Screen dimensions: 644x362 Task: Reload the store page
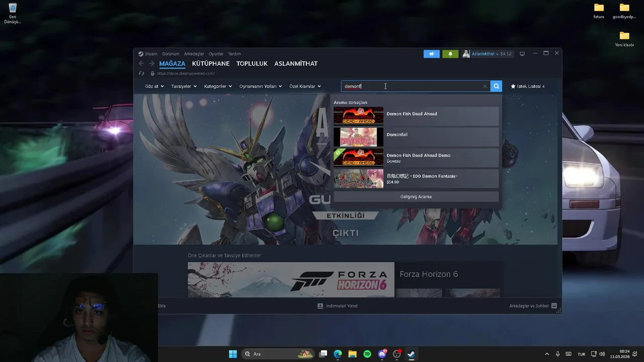click(x=141, y=73)
